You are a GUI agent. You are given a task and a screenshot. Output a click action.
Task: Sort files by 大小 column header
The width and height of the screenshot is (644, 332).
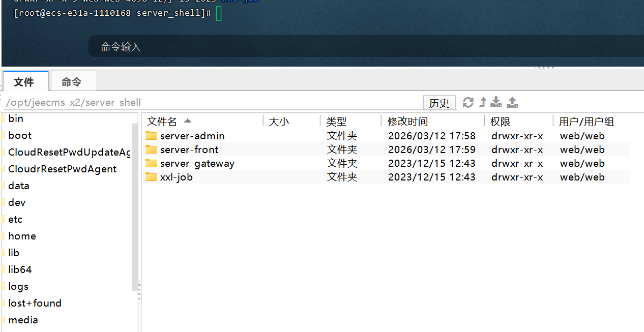pos(279,122)
